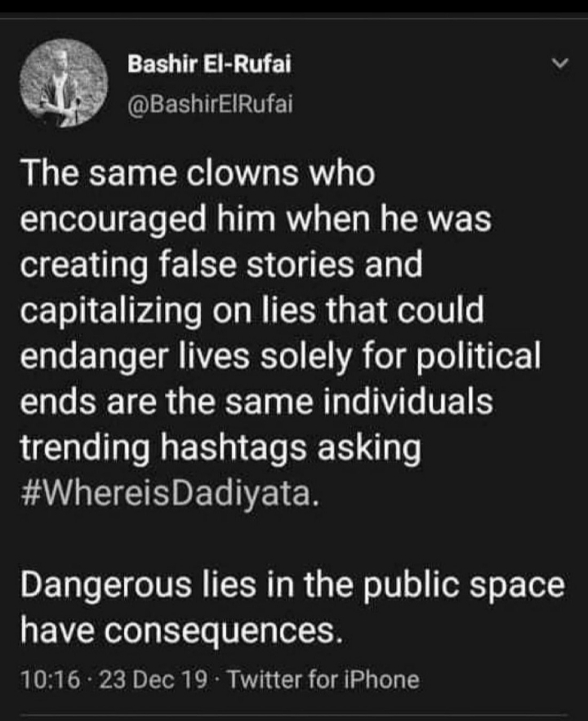Click the line "Dangerous lies in the public space"
Viewport: 588px width, 721px height.
(292, 585)
